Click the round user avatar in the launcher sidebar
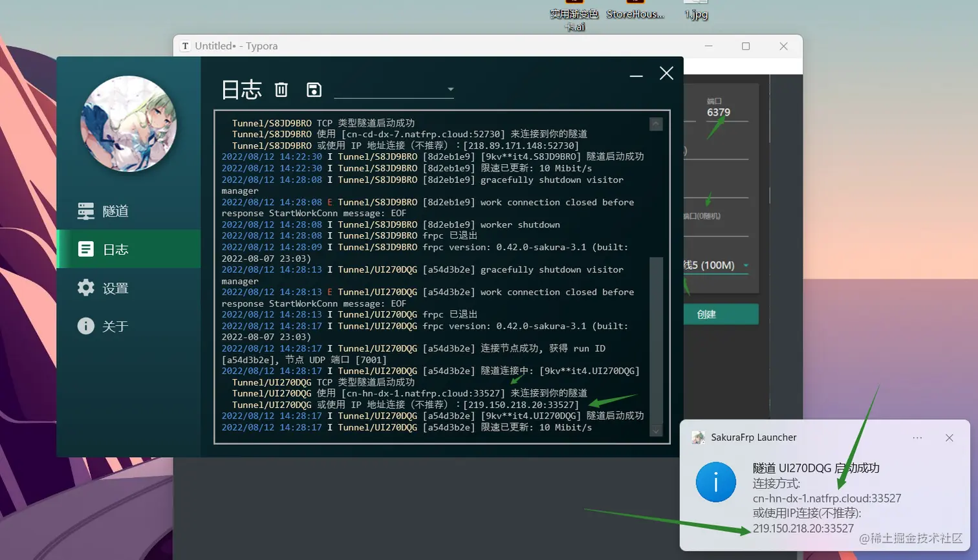The height and width of the screenshot is (560, 978). pos(128,124)
